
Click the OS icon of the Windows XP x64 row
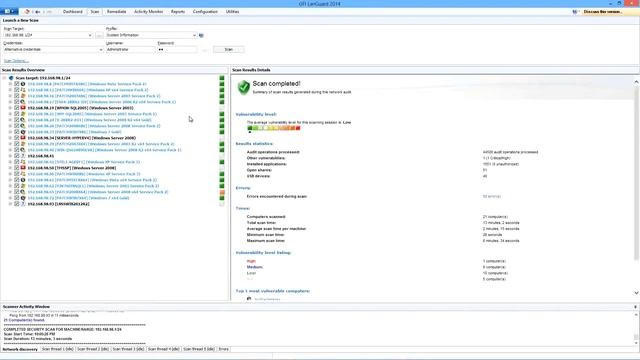[23, 90]
